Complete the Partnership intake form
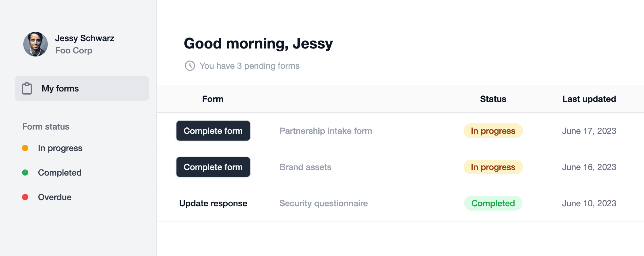 point(213,131)
